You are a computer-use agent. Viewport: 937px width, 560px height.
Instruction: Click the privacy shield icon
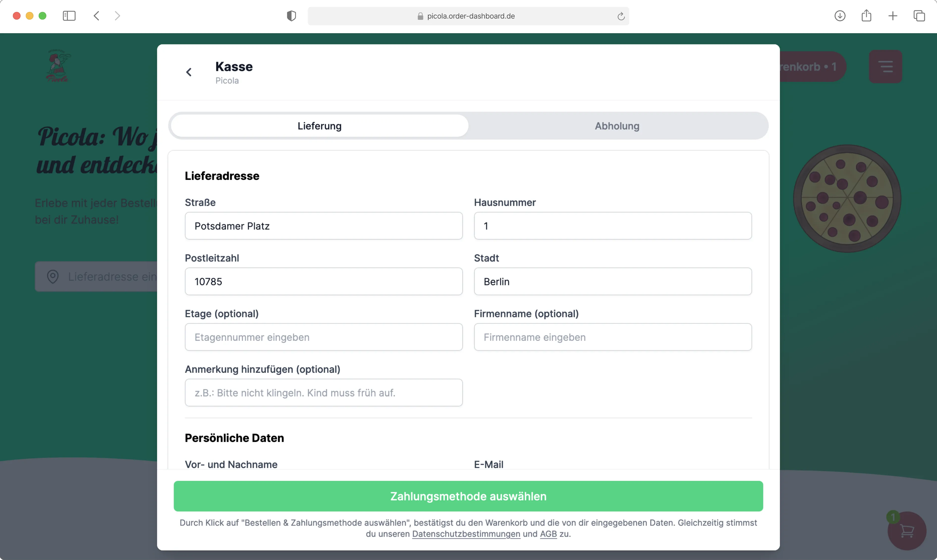click(x=291, y=16)
